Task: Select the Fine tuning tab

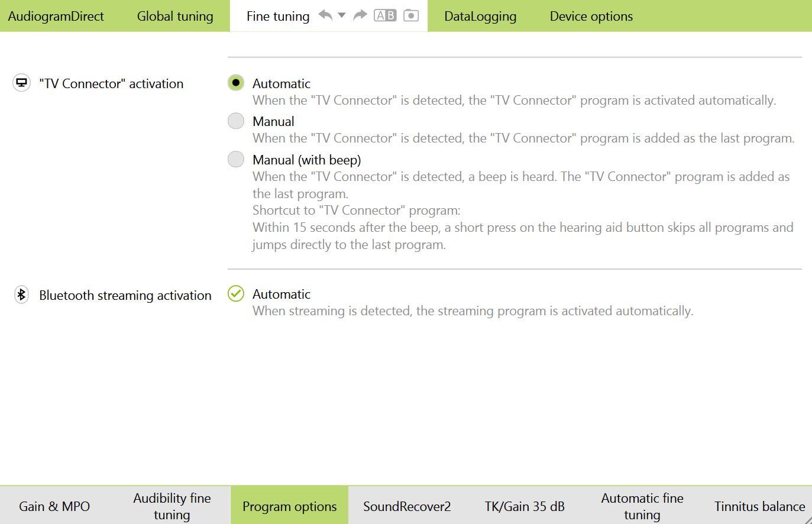Action: [x=278, y=16]
